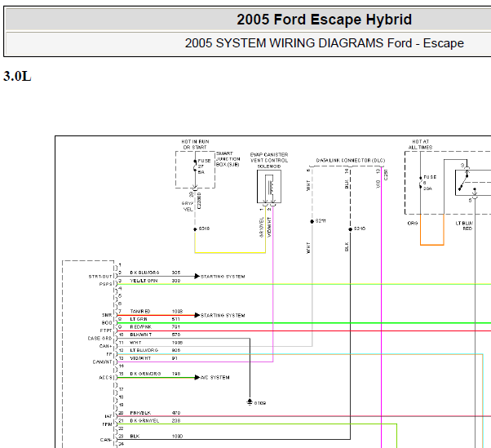
Task: Click the 'S210' splice label
Action: pos(360,228)
